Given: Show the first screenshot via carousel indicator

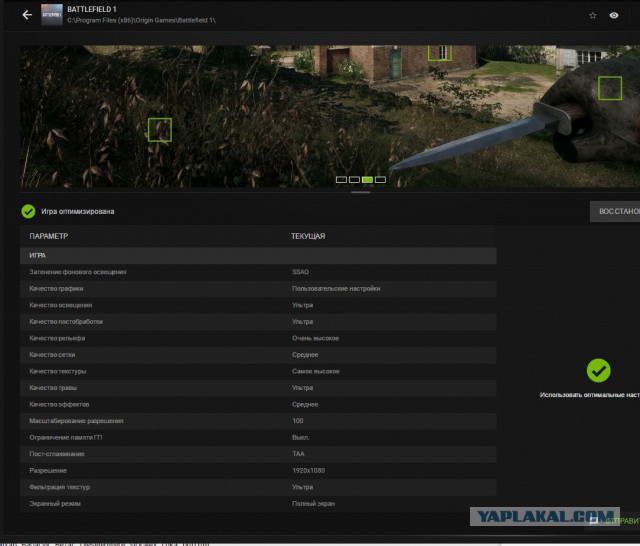Looking at the screenshot, I should click(x=341, y=180).
